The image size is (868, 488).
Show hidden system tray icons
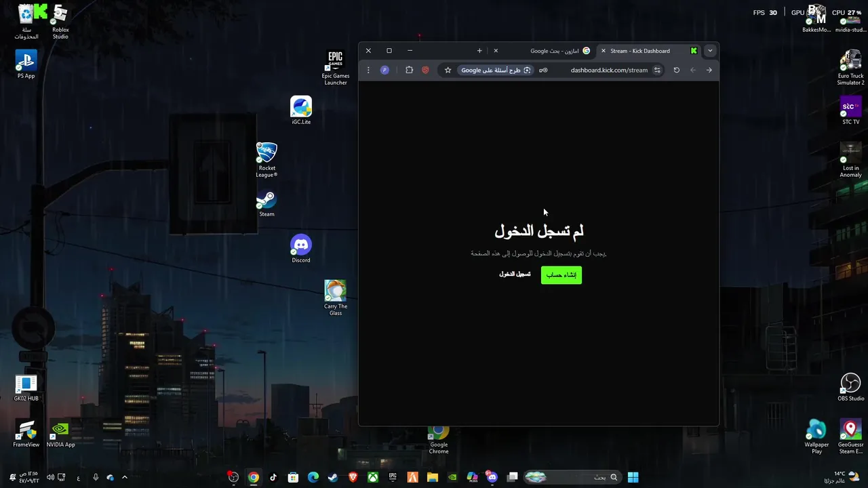[x=124, y=477]
